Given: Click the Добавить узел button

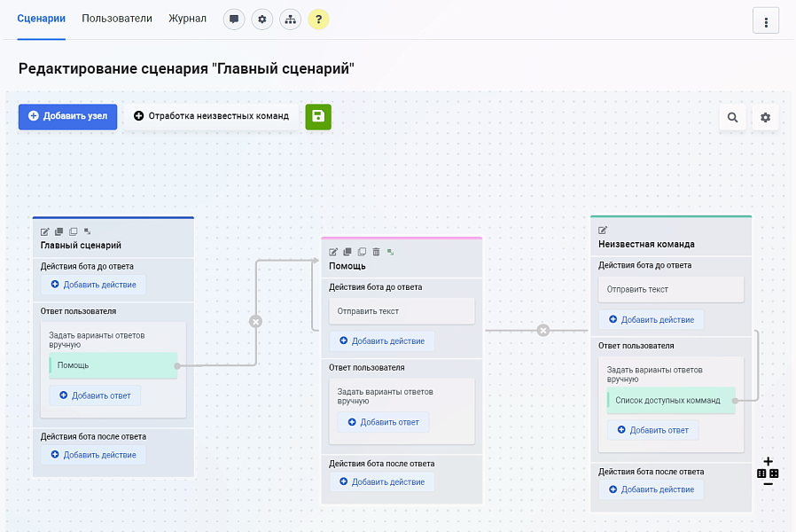Looking at the screenshot, I should (x=67, y=116).
